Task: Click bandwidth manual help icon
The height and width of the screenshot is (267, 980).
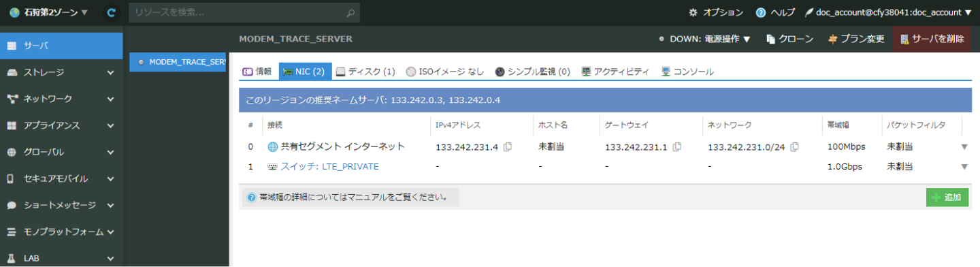Action: point(252,198)
